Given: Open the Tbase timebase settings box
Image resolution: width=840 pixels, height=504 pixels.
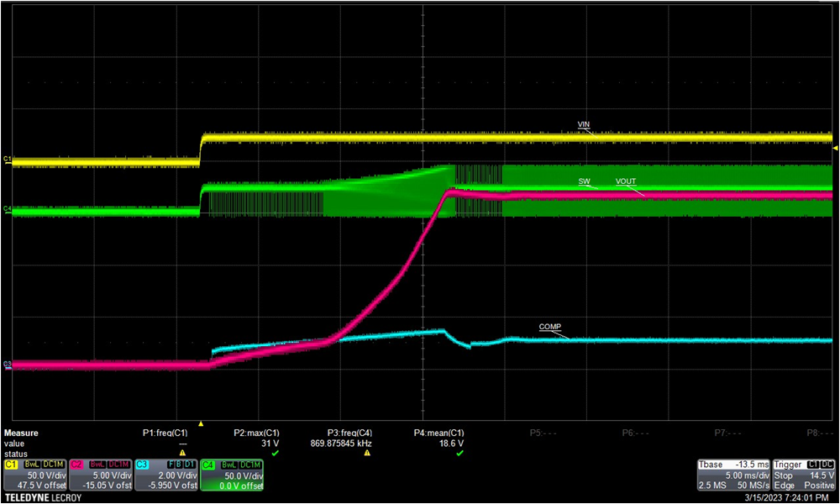Looking at the screenshot, I should point(732,475).
